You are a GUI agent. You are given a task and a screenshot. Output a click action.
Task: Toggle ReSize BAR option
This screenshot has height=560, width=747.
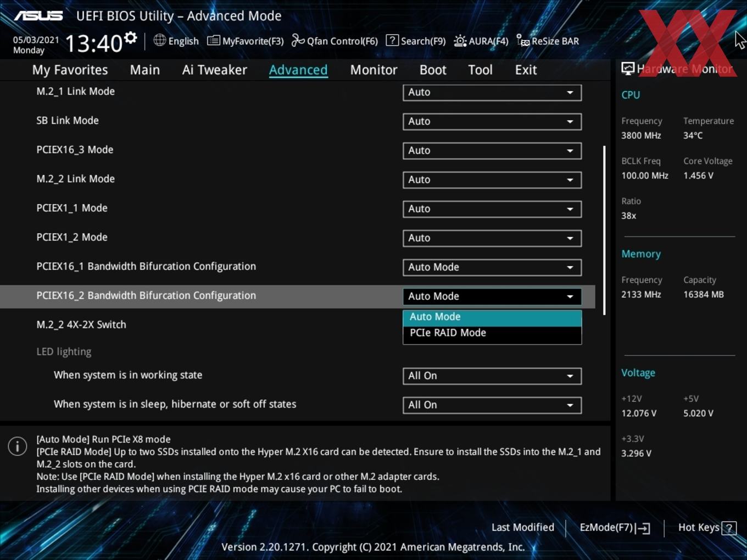pos(548,41)
